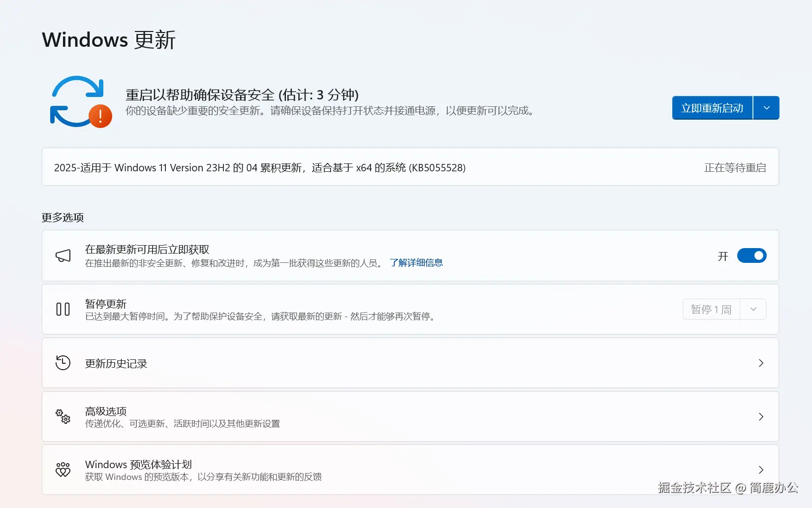Click the 更多选项 section heading
Image resolution: width=812 pixels, height=508 pixels.
tap(62, 217)
